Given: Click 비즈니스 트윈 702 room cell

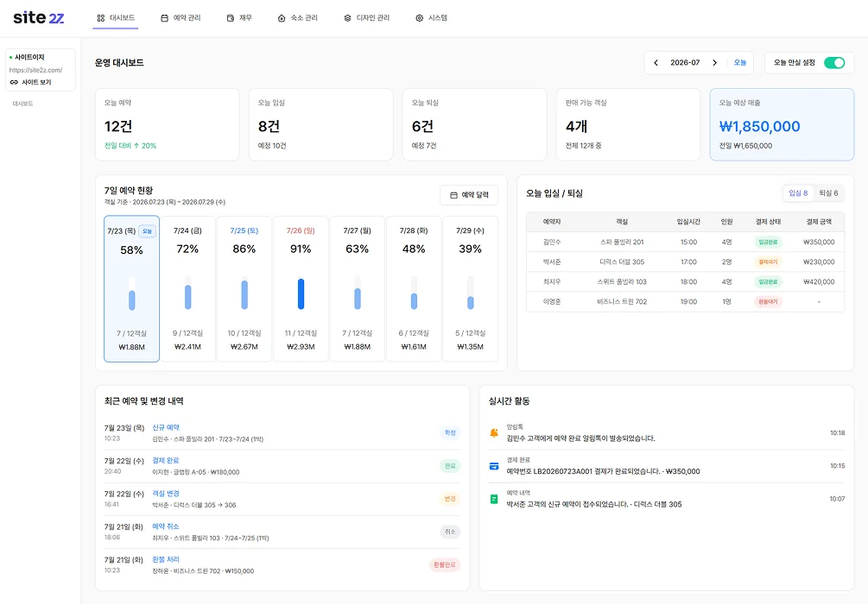Looking at the screenshot, I should point(622,302).
